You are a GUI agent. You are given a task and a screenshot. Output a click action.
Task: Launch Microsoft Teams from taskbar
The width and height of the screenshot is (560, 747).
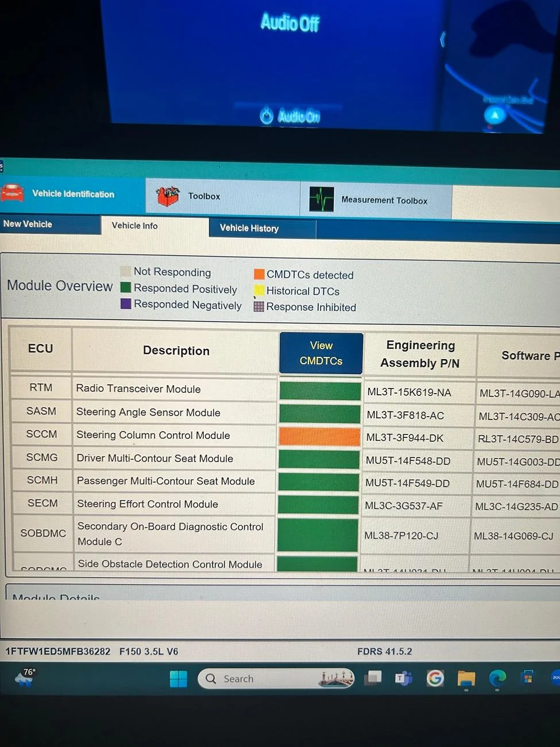pyautogui.click(x=404, y=679)
